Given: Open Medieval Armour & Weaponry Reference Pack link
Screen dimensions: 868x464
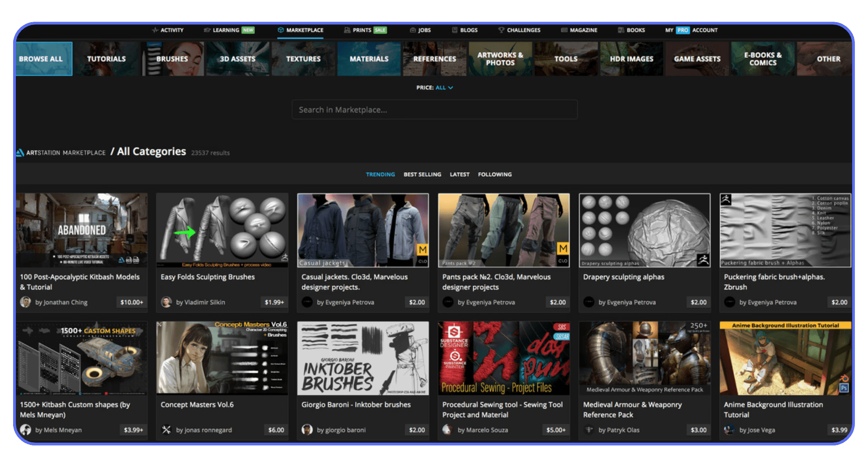Looking at the screenshot, I should coord(632,410).
